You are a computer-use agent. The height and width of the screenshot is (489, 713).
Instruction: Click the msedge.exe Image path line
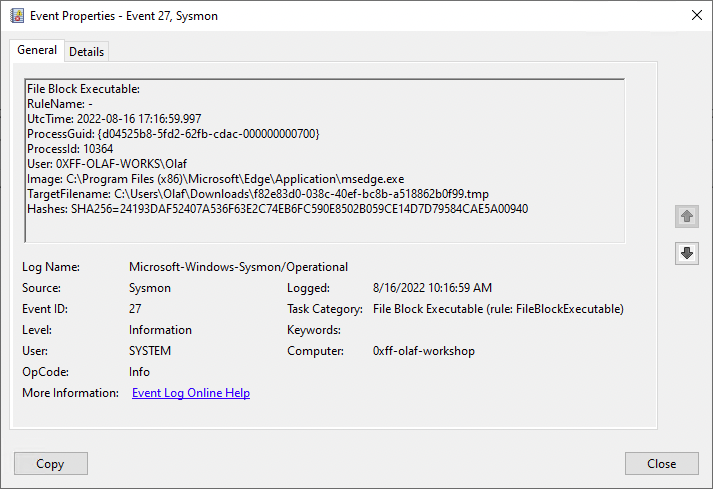[215, 179]
